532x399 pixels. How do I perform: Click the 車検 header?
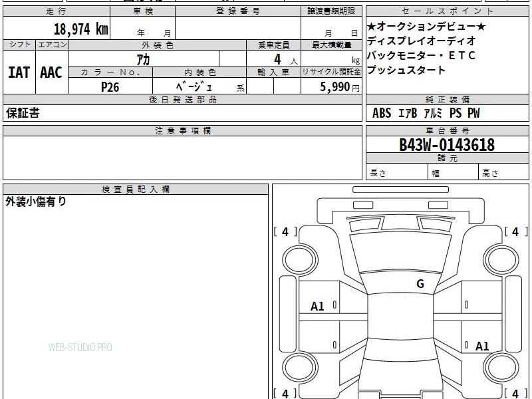pyautogui.click(x=143, y=11)
